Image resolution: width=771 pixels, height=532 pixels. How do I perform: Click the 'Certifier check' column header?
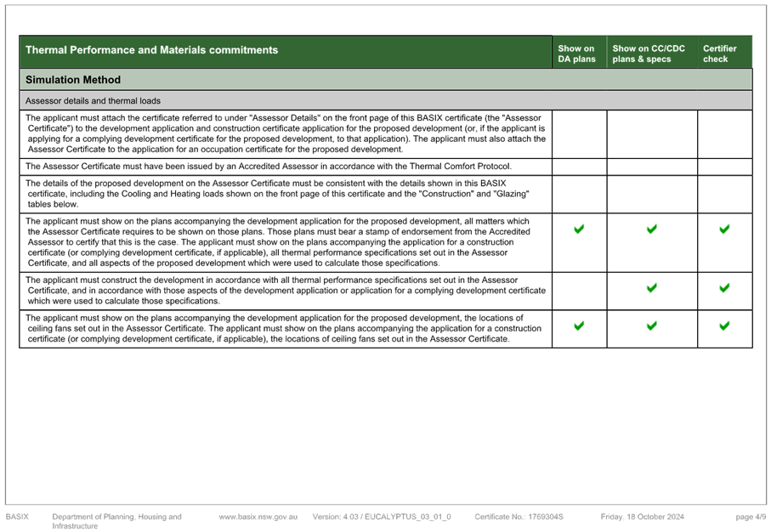719,54
